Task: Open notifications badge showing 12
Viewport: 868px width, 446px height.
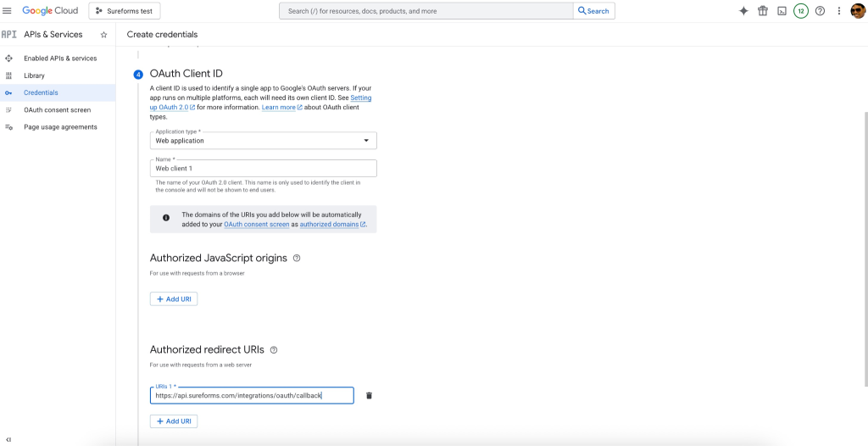Action: click(x=800, y=11)
